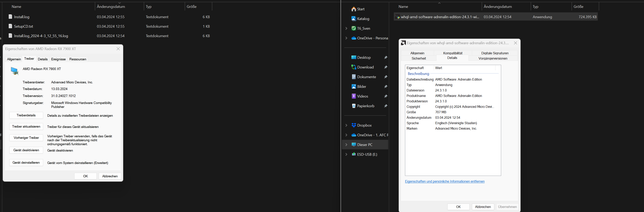The width and height of the screenshot is (644, 212).
Task: Click the whql-amd-software-adrenalin installer file icon
Action: pos(398,17)
